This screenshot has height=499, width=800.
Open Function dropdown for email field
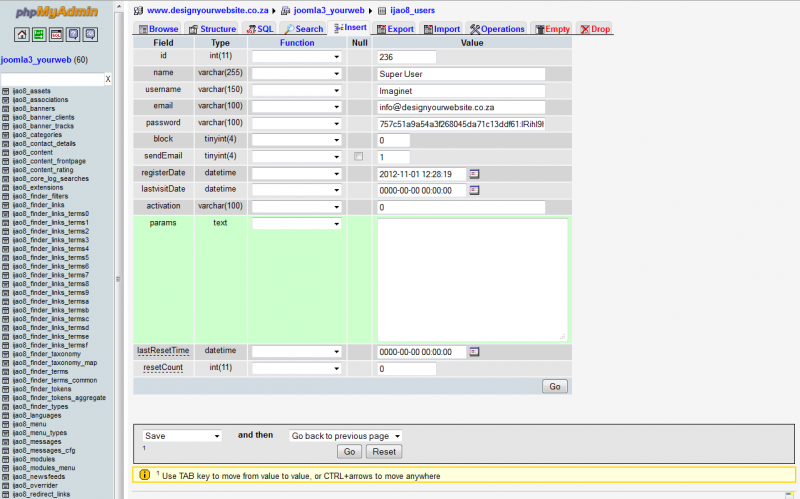point(296,107)
